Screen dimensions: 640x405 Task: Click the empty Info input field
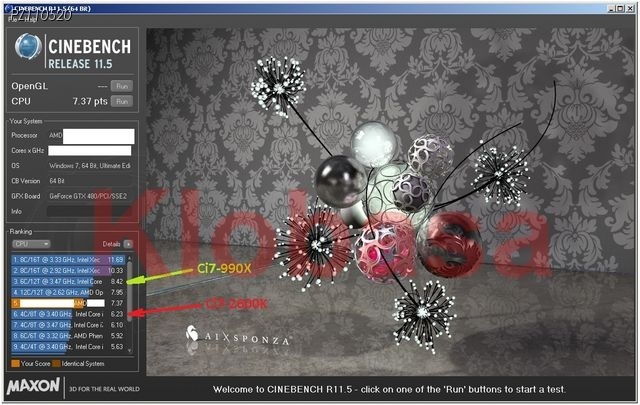pos(90,211)
